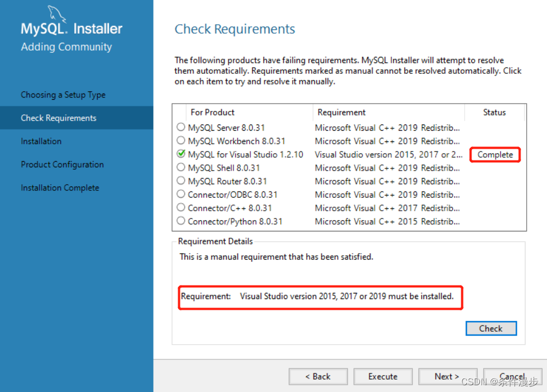Select the MySQL Workbench 8.0.31 product name
Viewport: 547px width, 392px height.
[x=236, y=141]
